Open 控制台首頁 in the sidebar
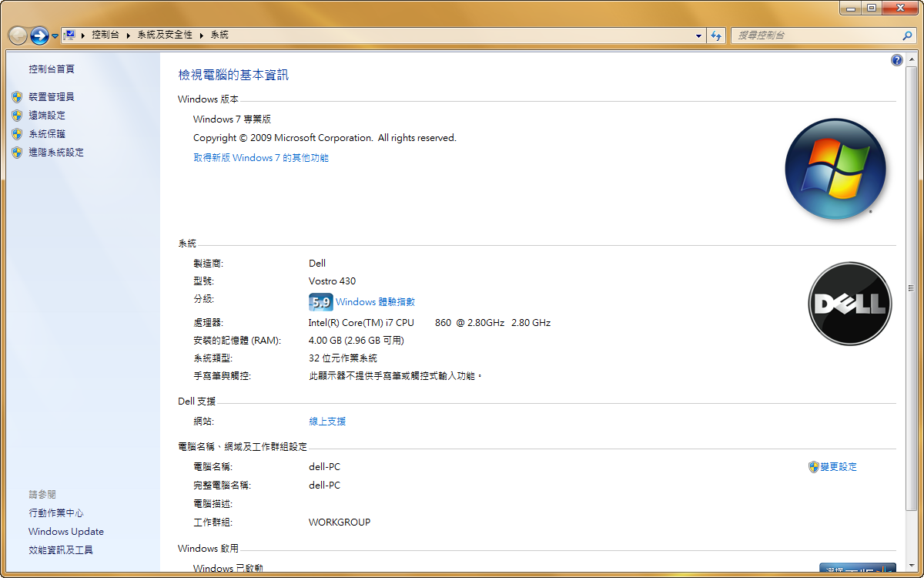Image resolution: width=924 pixels, height=578 pixels. [x=52, y=69]
